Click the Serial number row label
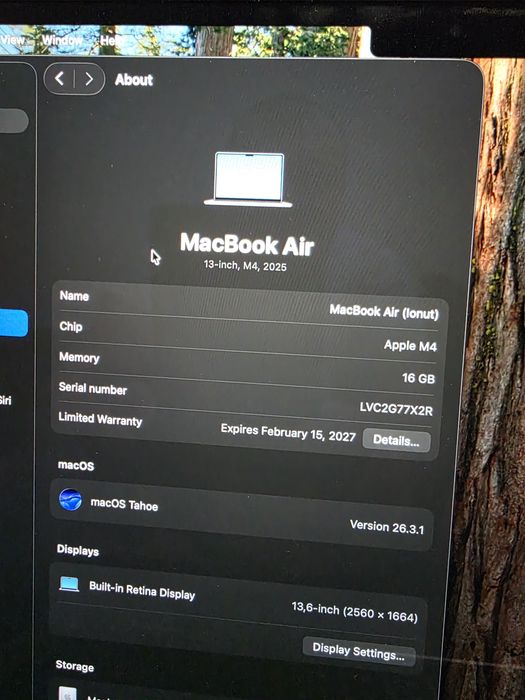 coord(92,388)
